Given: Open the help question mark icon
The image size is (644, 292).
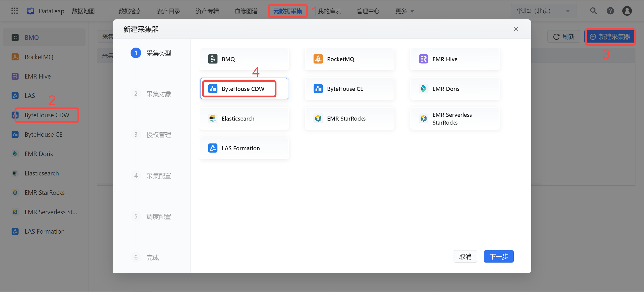Looking at the screenshot, I should pyautogui.click(x=610, y=11).
